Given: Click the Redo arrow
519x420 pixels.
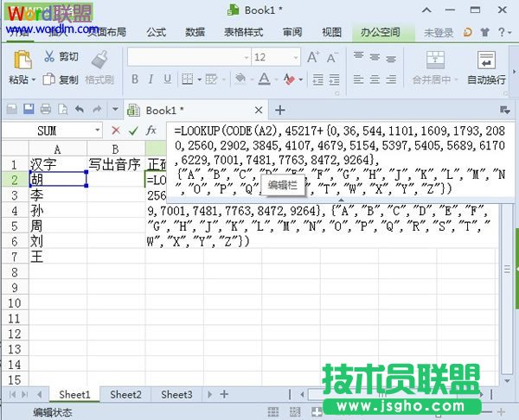Looking at the screenshot, I should (97, 109).
